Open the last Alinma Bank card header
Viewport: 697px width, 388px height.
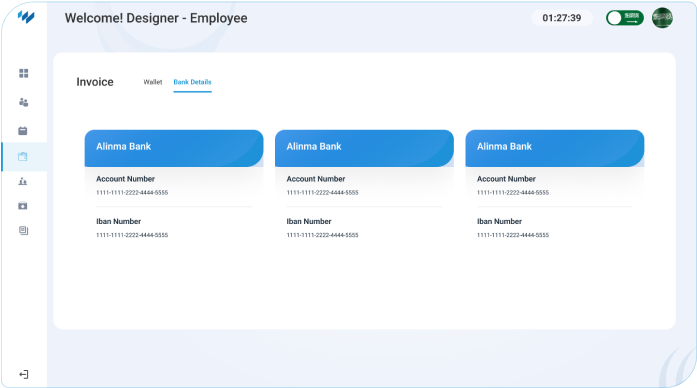[x=555, y=148]
